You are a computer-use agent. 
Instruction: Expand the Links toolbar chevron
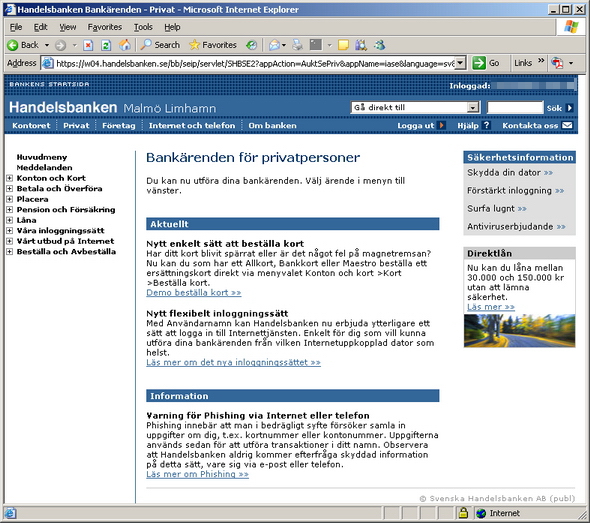pyautogui.click(x=541, y=61)
